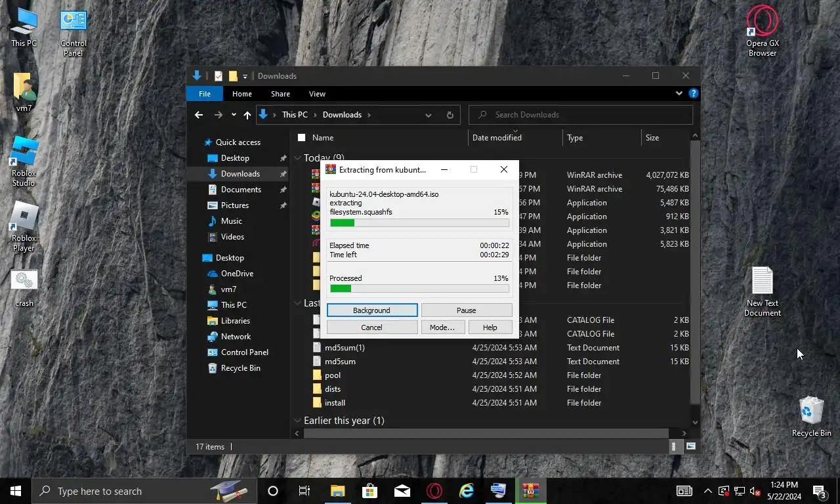This screenshot has height=504, width=840.
Task: Collapse the Today (9) group
Action: click(x=297, y=158)
